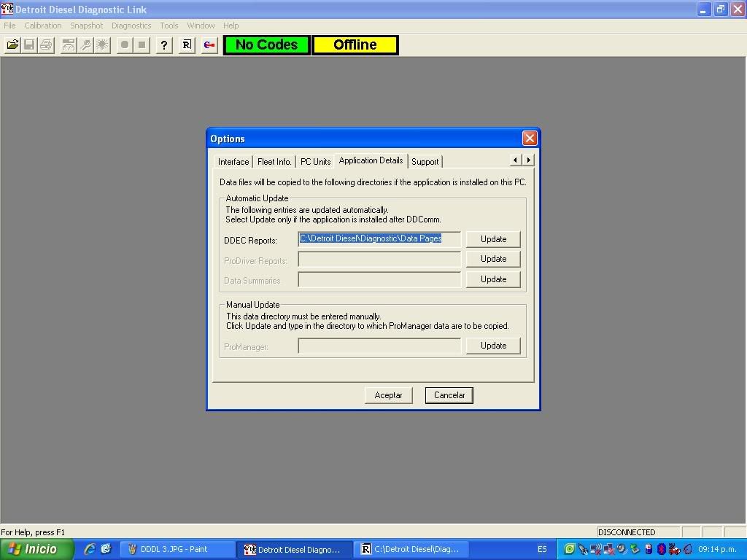The width and height of the screenshot is (747, 560).
Task: Click the Cancelar button
Action: [x=449, y=395]
